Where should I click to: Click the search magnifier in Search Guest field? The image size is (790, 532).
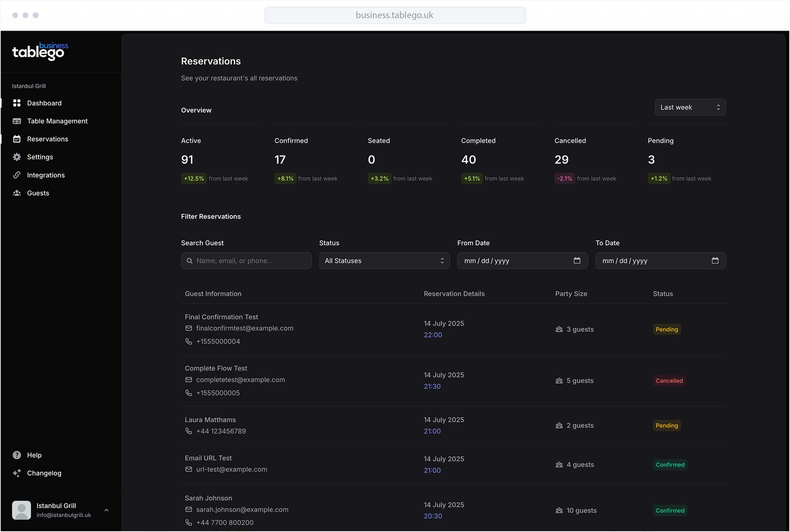(190, 261)
